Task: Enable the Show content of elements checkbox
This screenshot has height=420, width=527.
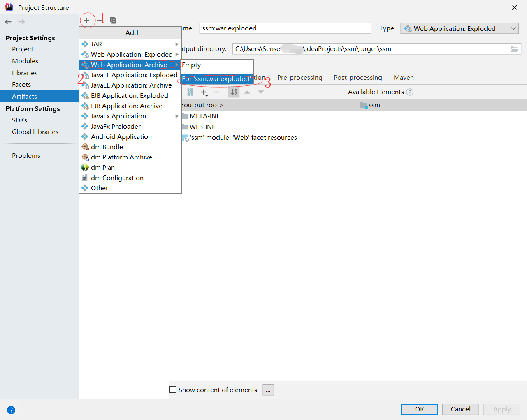Action: 173,390
